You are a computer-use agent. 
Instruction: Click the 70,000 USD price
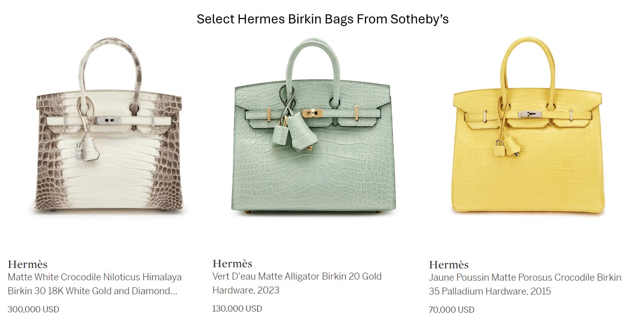click(x=452, y=310)
